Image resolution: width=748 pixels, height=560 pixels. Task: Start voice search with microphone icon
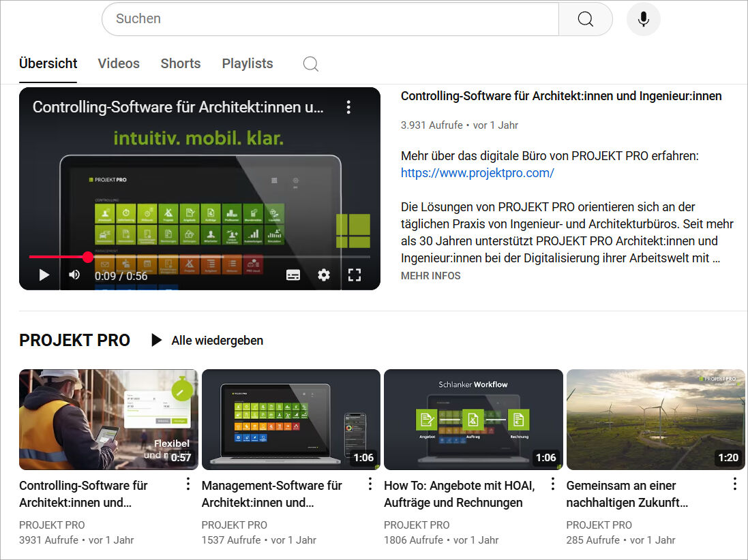[643, 19]
